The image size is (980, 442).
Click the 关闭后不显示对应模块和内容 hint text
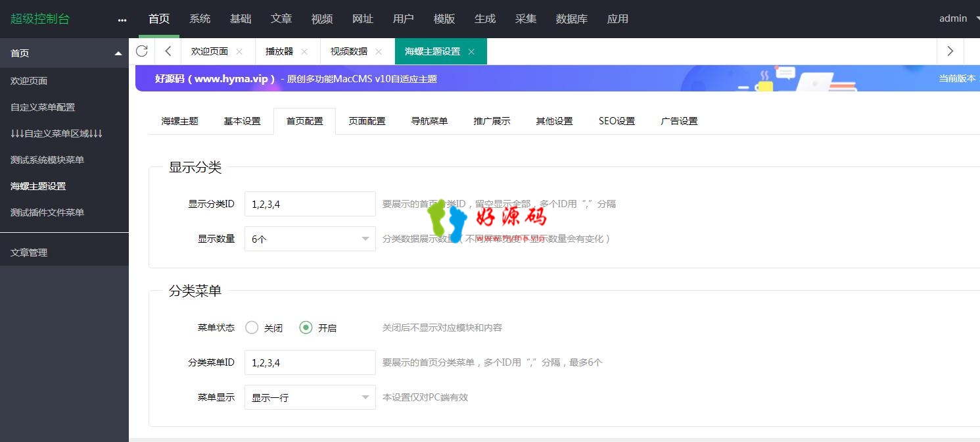[442, 328]
